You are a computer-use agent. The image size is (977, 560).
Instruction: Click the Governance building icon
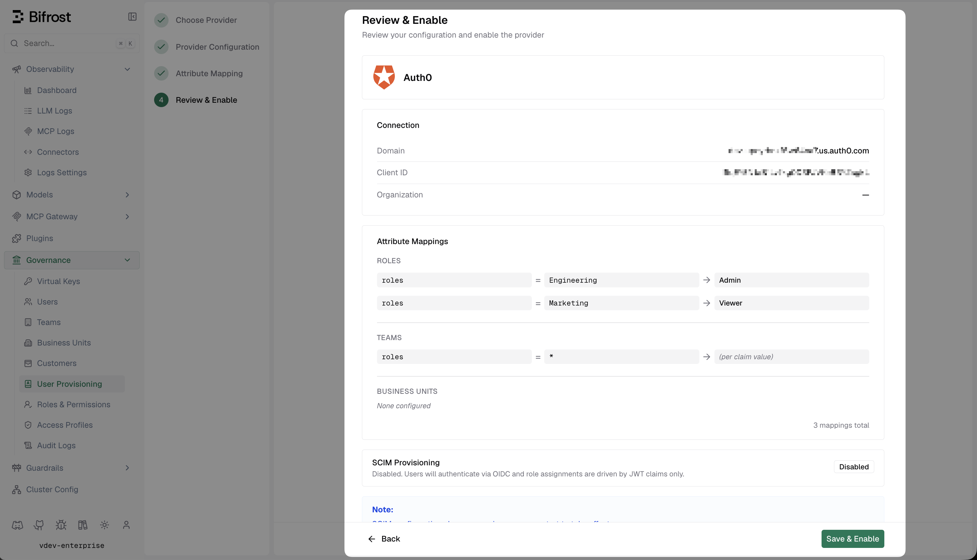point(16,260)
